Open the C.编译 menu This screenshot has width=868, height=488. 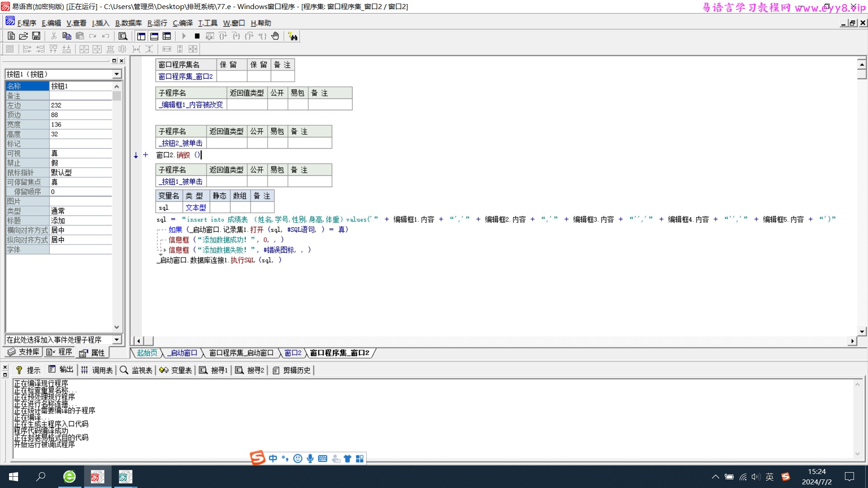click(x=183, y=23)
